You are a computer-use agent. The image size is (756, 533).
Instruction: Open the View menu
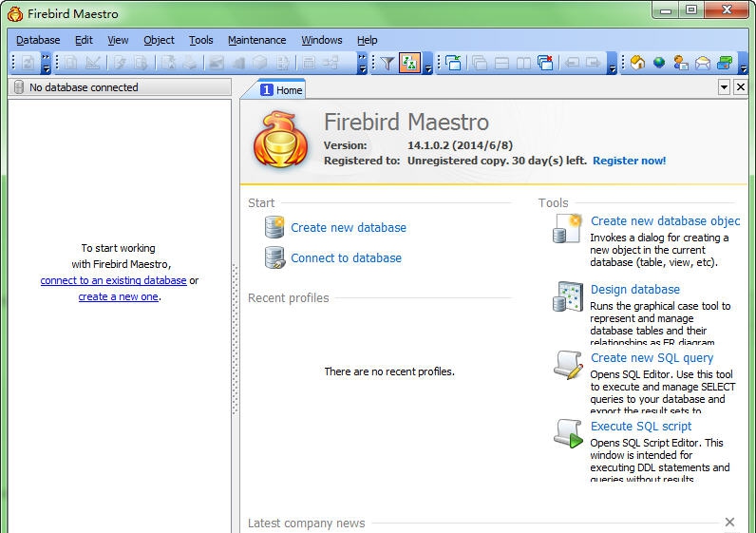tap(118, 40)
